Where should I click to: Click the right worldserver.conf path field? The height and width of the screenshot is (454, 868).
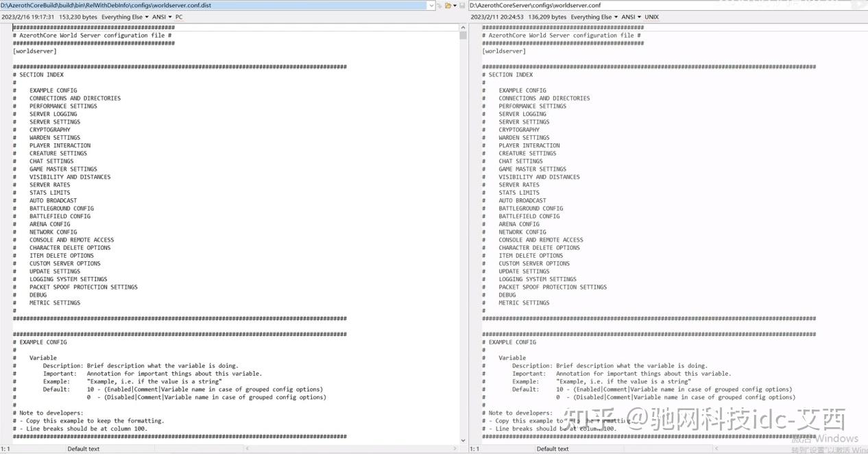click(x=668, y=5)
